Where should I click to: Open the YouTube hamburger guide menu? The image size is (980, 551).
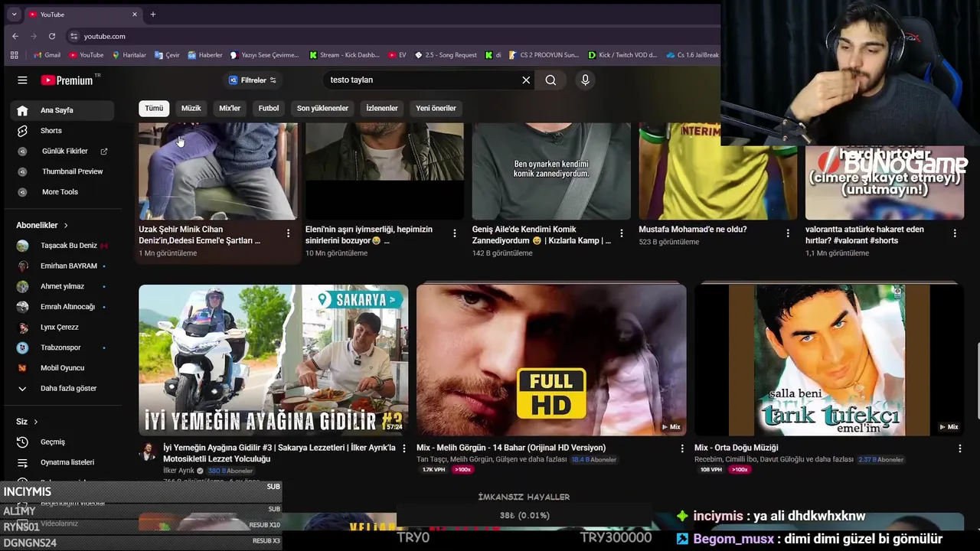[x=22, y=80]
